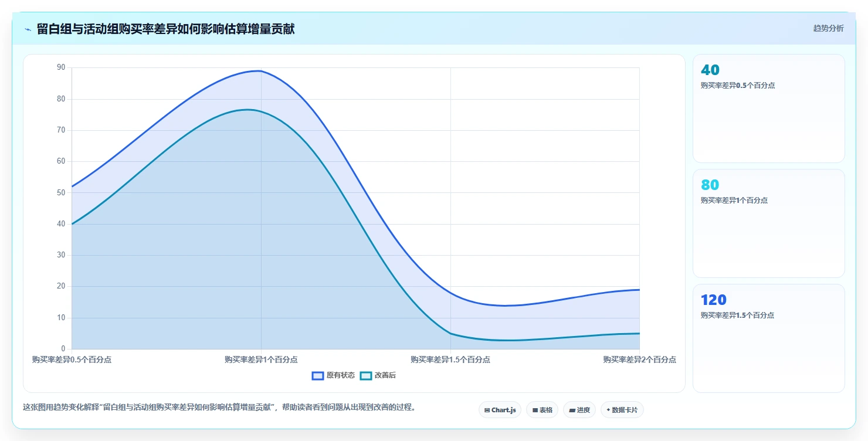Open the card showing value 40

tap(769, 108)
